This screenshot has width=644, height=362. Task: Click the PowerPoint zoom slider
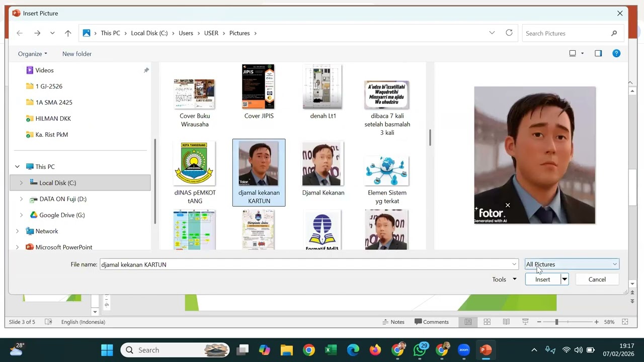pyautogui.click(x=567, y=322)
